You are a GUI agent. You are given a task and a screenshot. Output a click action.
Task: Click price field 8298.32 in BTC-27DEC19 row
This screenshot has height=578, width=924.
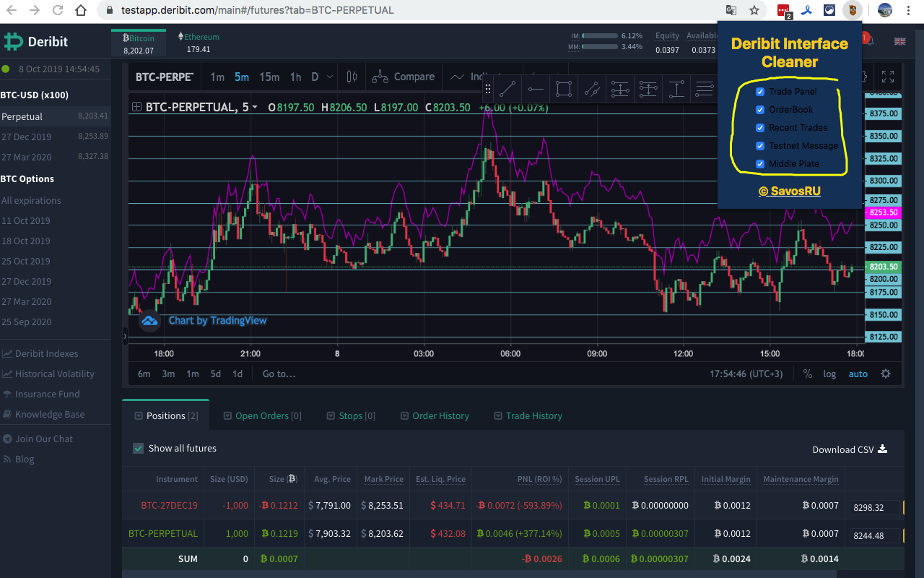(x=876, y=508)
